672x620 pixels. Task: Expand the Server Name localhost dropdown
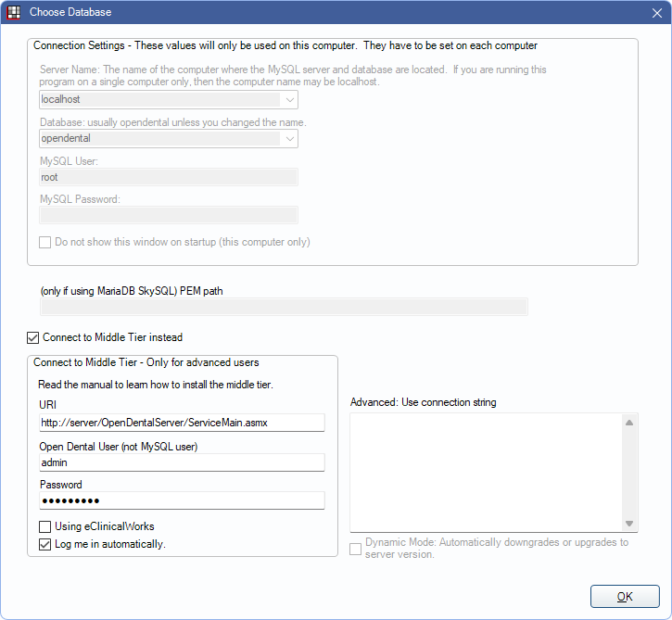coord(290,100)
